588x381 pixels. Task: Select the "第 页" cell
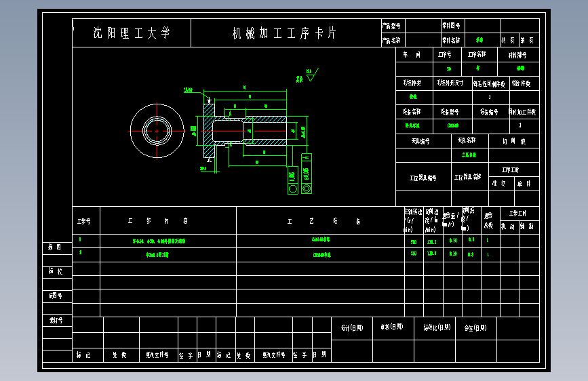(529, 40)
